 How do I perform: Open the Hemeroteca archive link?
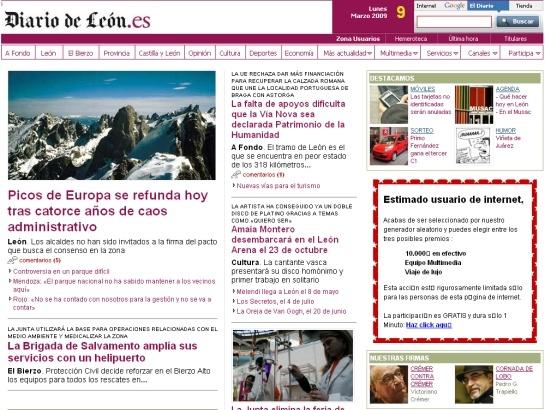pyautogui.click(x=411, y=39)
